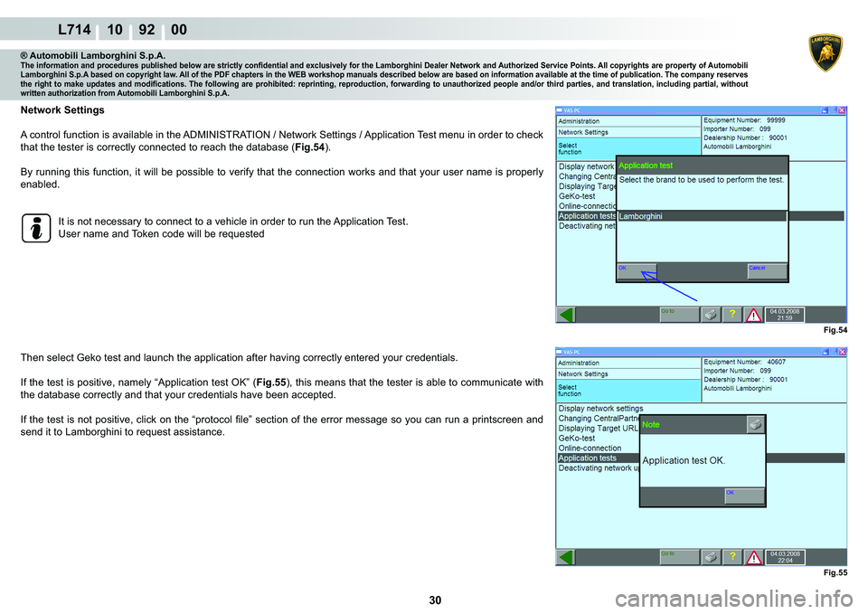The height and width of the screenshot is (614, 868).
Task: Select 'Online-connection' in the Fig.55 list
Action: coord(590,448)
